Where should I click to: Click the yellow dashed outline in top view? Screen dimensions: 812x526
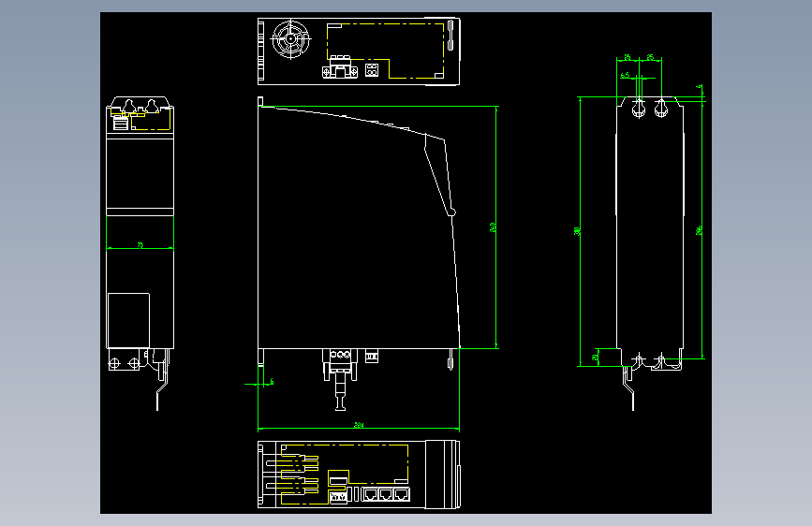(385, 51)
